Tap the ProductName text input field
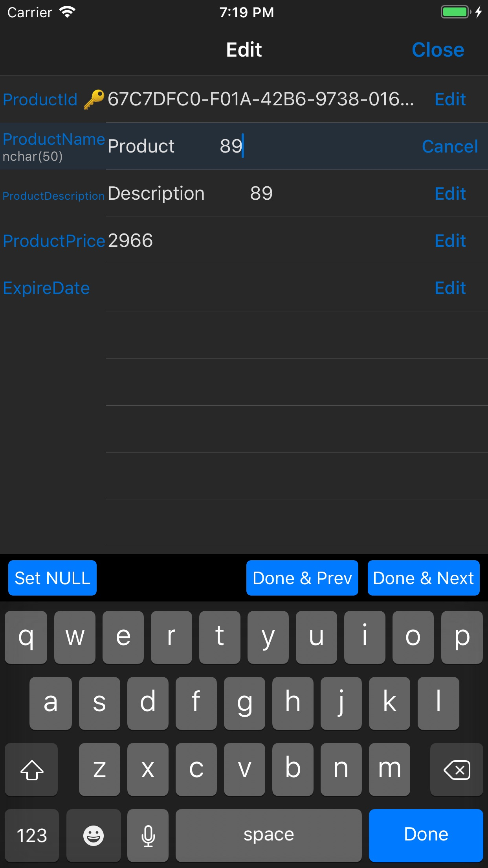This screenshot has width=488, height=868. (259, 146)
